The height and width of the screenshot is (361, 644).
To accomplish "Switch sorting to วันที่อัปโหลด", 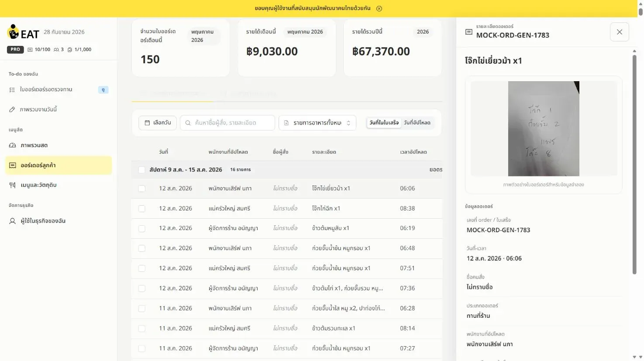I will click(417, 123).
